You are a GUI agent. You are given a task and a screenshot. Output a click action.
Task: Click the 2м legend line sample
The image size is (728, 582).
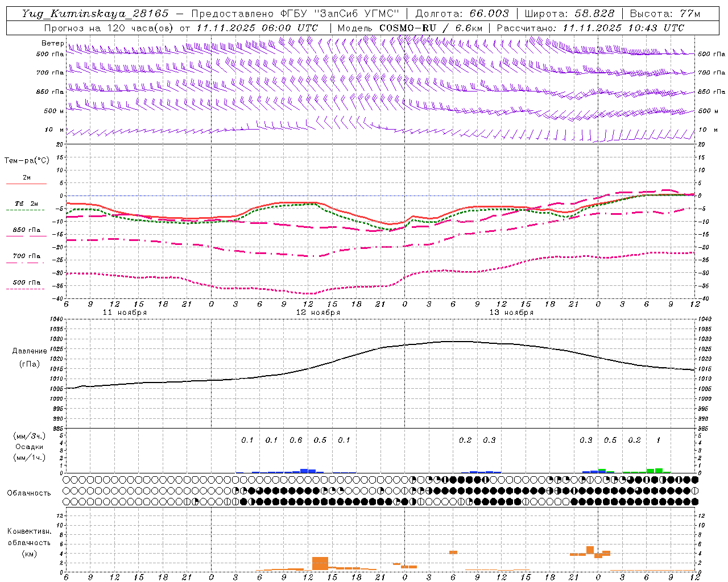tap(26, 184)
